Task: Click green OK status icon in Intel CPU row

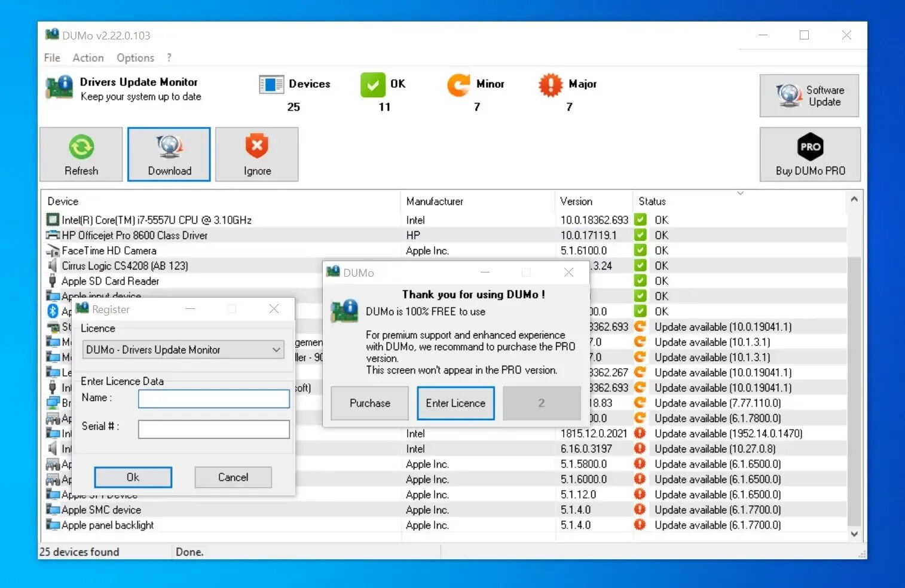Action: [x=640, y=219]
